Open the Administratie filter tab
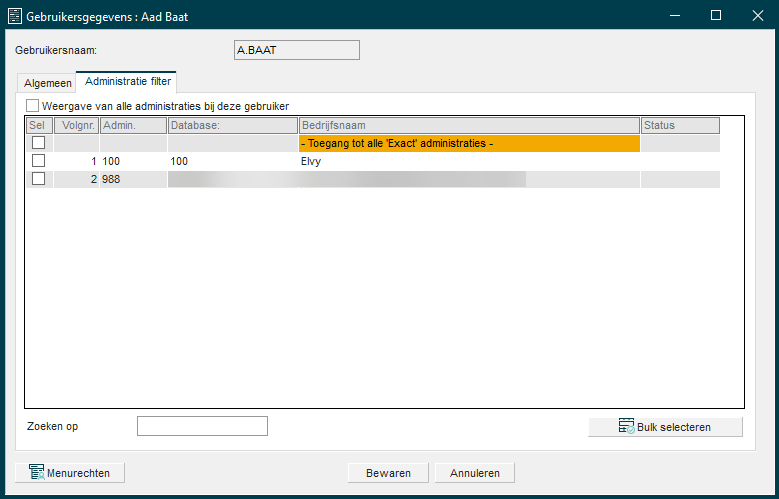 (x=127, y=81)
